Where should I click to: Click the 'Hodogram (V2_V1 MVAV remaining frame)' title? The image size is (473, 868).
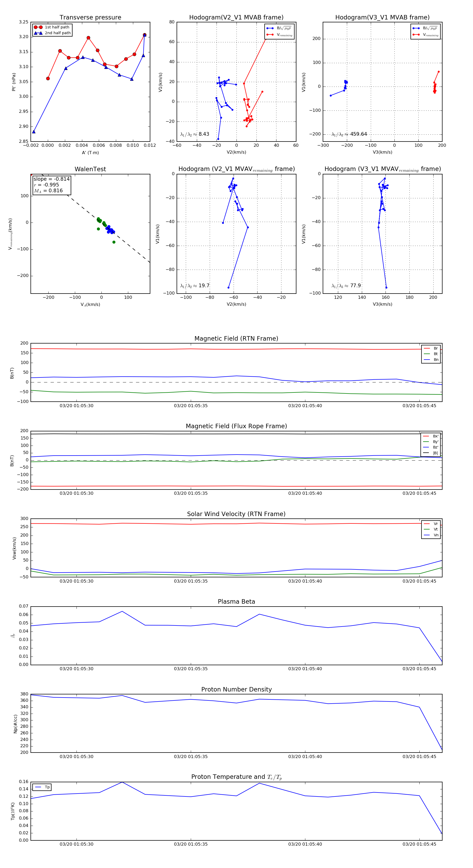[x=236, y=169]
